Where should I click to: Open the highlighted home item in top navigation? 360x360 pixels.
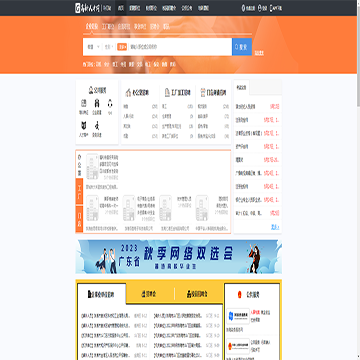[x=121, y=8]
